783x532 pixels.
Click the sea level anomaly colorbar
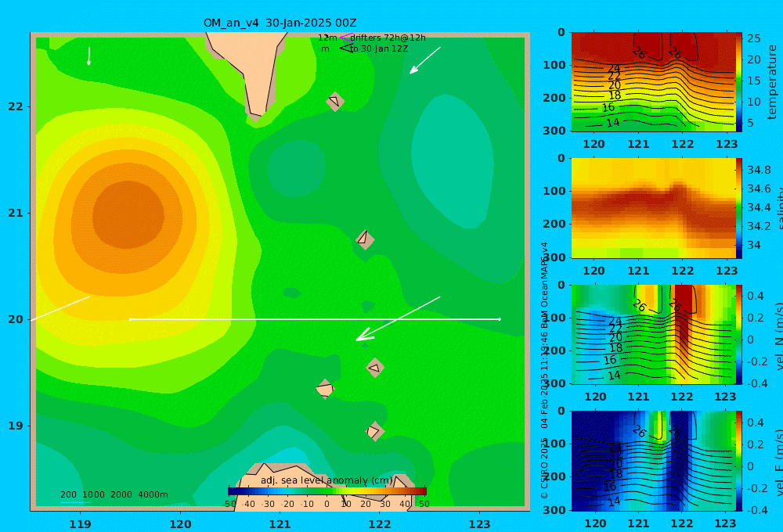327,491
